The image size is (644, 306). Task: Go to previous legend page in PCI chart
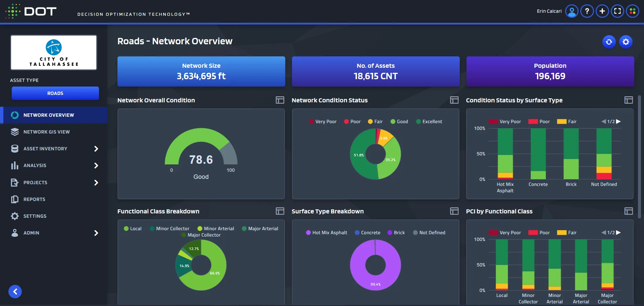(x=603, y=233)
